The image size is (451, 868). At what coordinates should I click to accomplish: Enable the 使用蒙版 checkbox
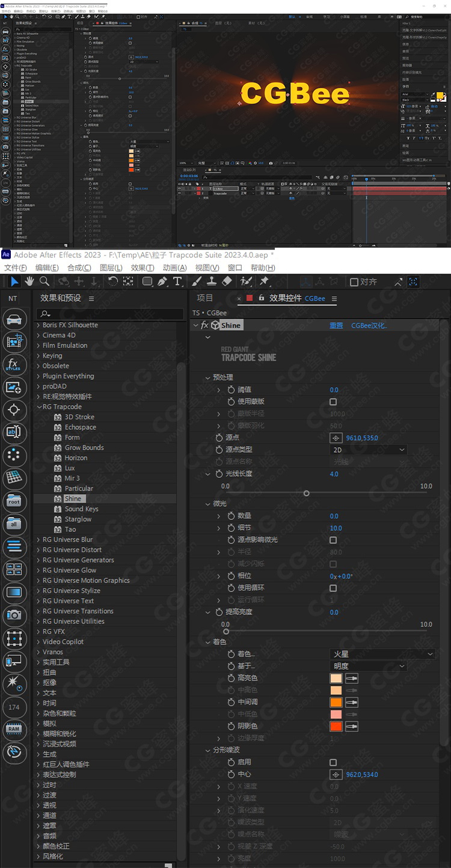(333, 402)
